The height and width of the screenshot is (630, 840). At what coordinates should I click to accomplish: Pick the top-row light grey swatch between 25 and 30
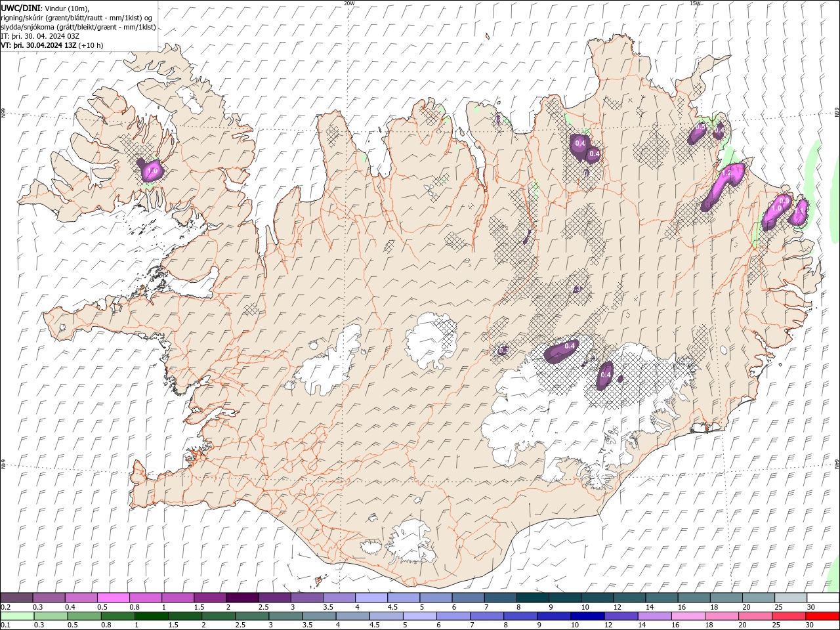[790, 598]
